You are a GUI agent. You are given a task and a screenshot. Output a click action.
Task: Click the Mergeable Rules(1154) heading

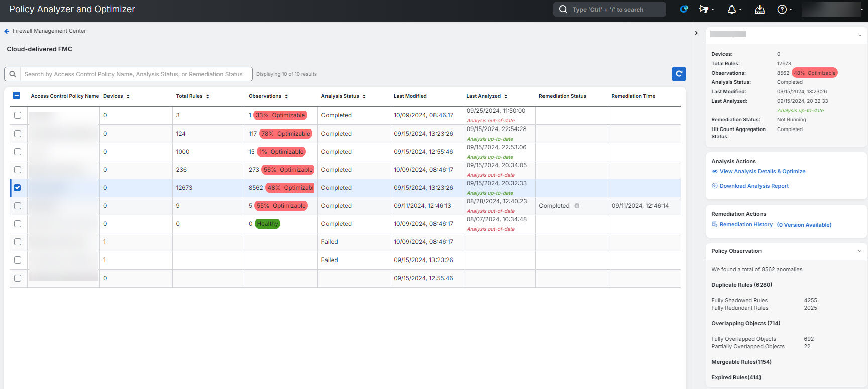tap(741, 362)
